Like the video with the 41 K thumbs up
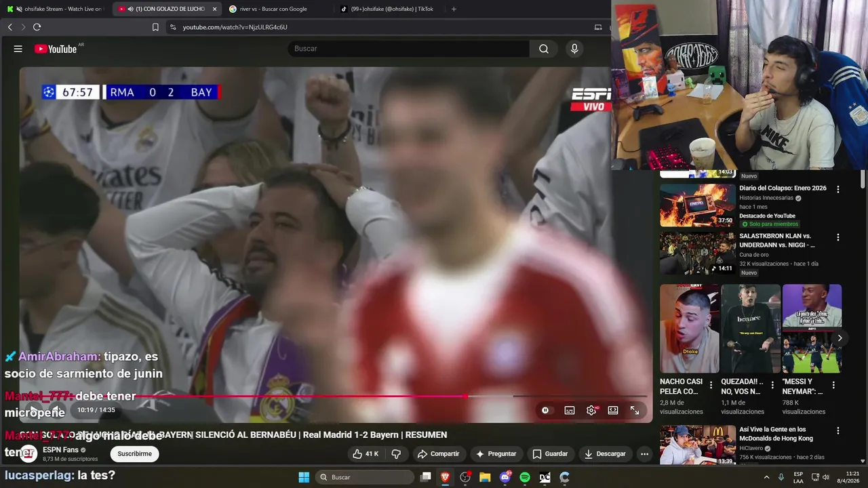 tap(365, 453)
